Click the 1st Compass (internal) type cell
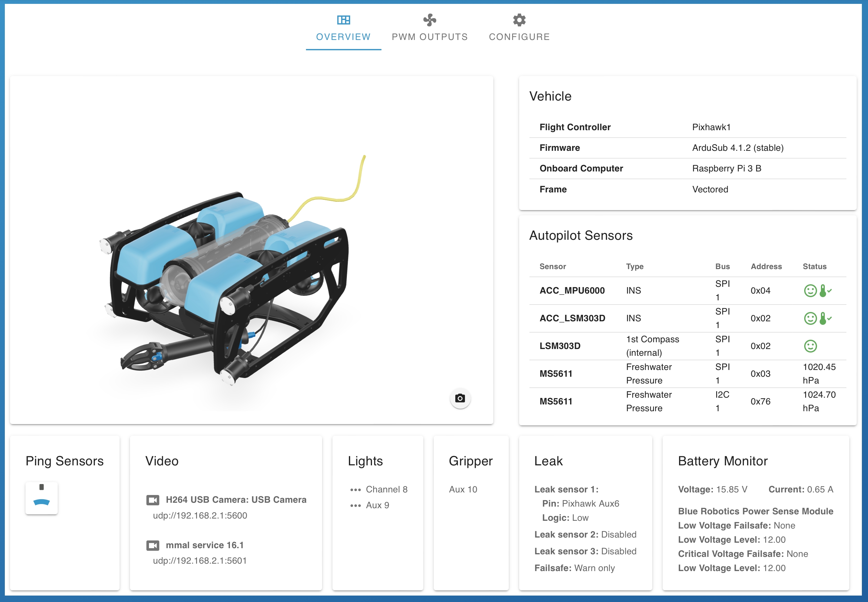The image size is (868, 602). point(653,346)
